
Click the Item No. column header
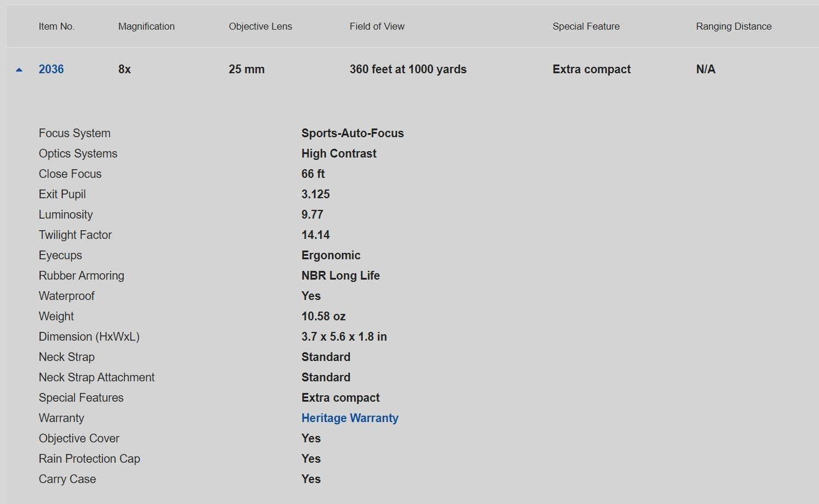point(56,26)
